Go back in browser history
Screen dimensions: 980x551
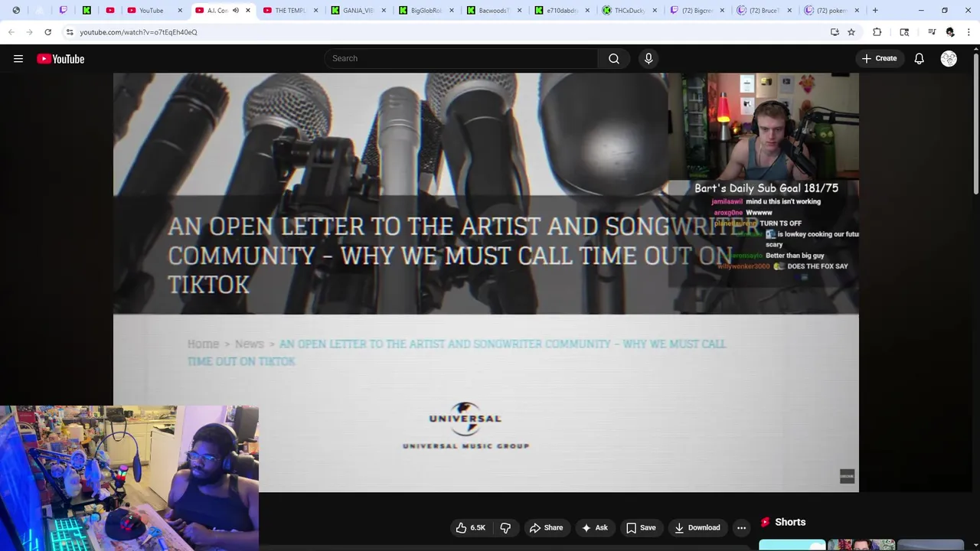[x=11, y=32]
